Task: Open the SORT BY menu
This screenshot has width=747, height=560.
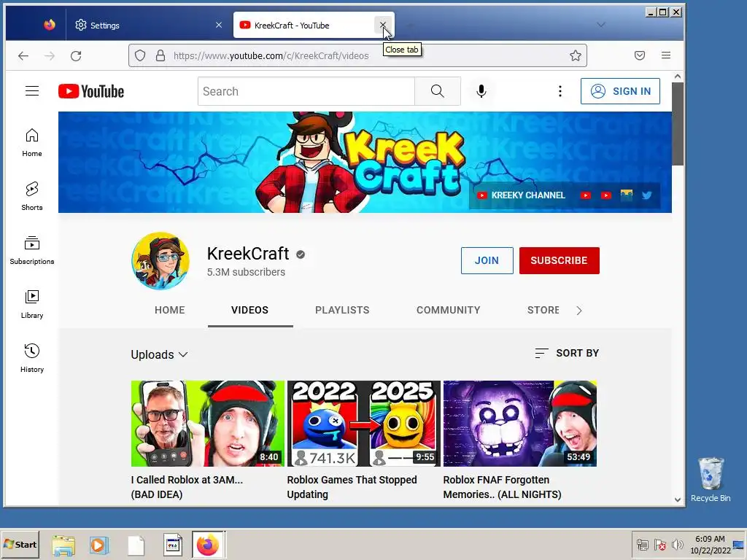Action: coord(567,354)
